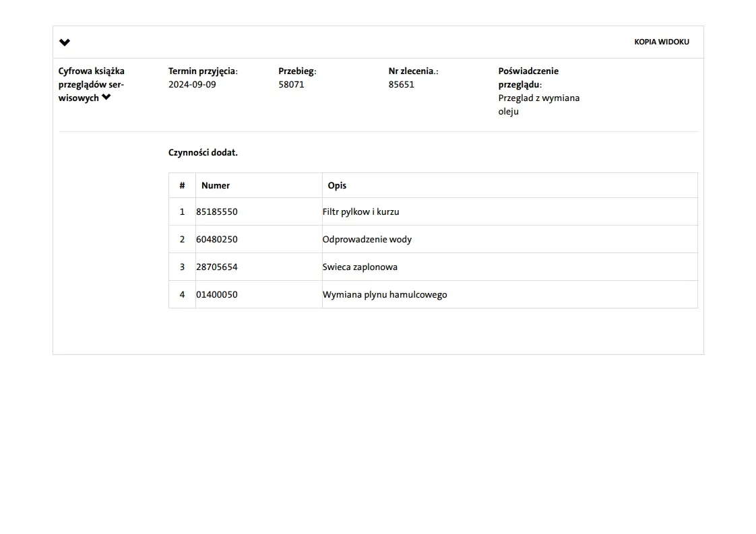Collapse the panel with the top-left chevron
The height and width of the screenshot is (534, 756).
[x=65, y=42]
